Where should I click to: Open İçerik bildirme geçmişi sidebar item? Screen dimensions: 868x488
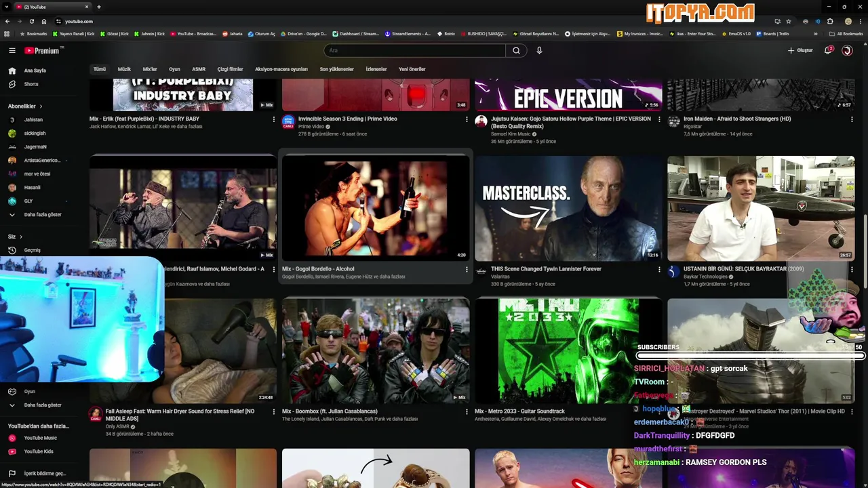click(x=45, y=474)
